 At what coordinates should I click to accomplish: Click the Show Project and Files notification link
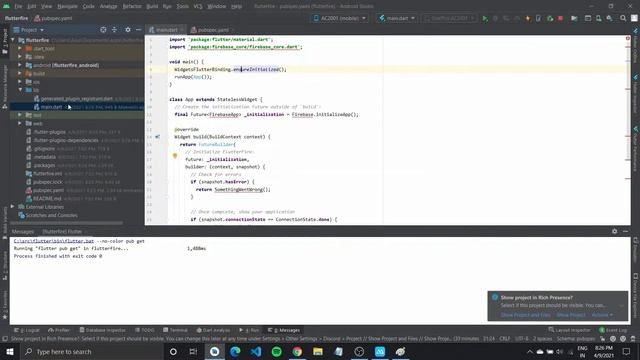point(526,315)
